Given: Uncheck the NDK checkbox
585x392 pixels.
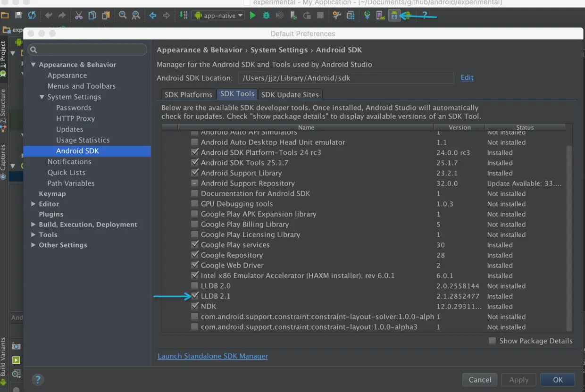Looking at the screenshot, I should pos(194,307).
